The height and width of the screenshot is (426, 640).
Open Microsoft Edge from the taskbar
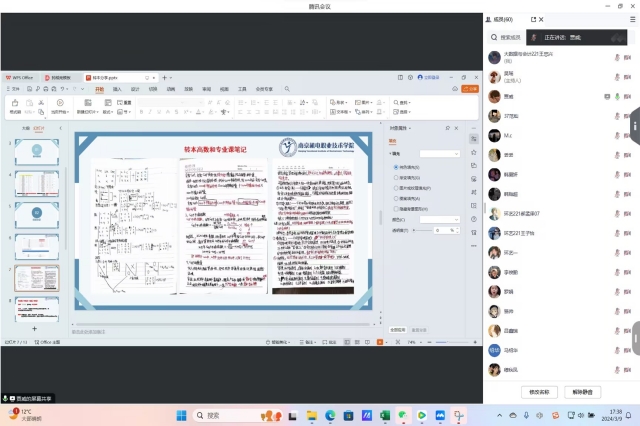coord(330,415)
